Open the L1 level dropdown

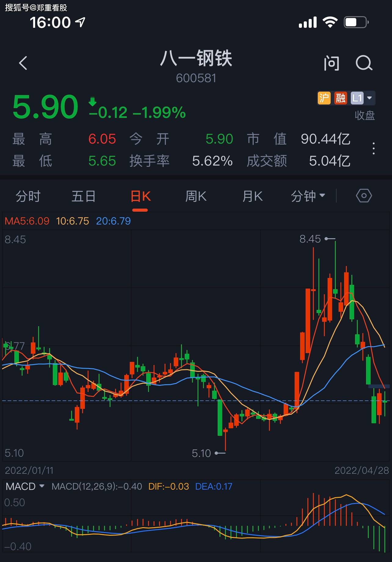[x=363, y=98]
